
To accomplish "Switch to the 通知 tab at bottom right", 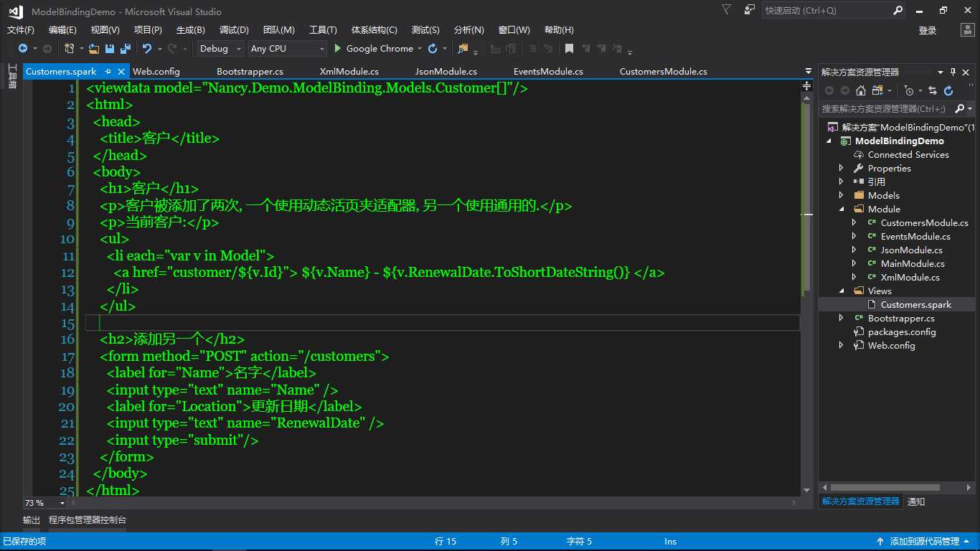I will pos(916,501).
